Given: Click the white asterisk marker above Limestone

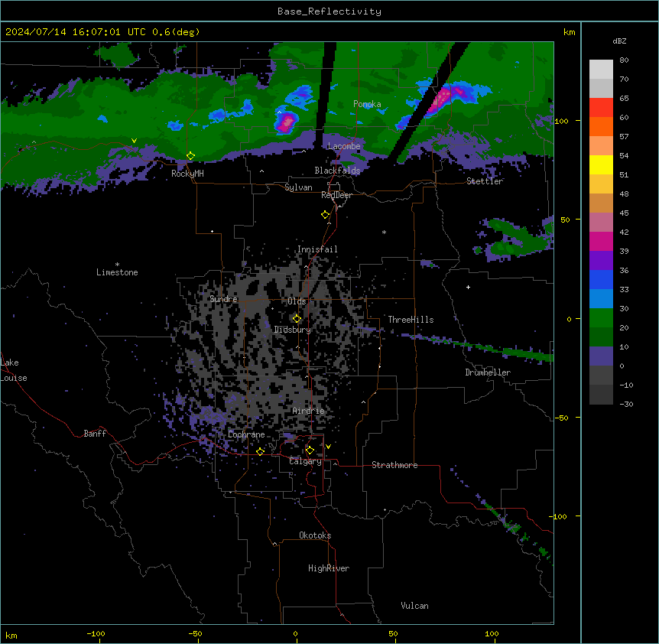Looking at the screenshot, I should pyautogui.click(x=117, y=265).
